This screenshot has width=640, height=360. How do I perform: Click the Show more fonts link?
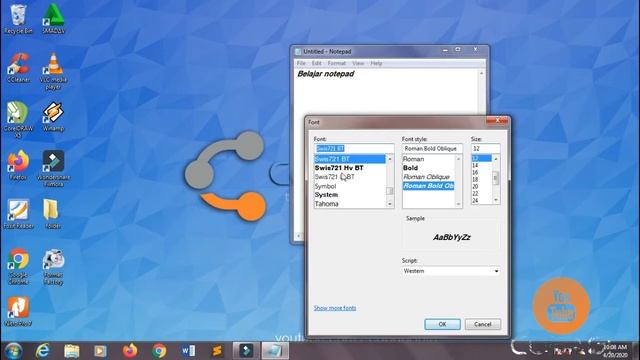335,308
